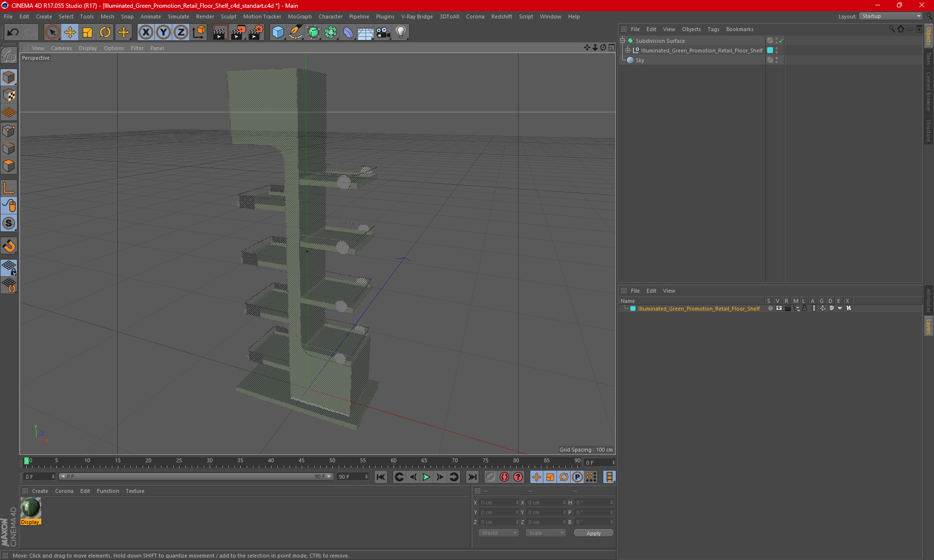The image size is (934, 560).
Task: Open the spline Pen tool
Action: click(296, 32)
